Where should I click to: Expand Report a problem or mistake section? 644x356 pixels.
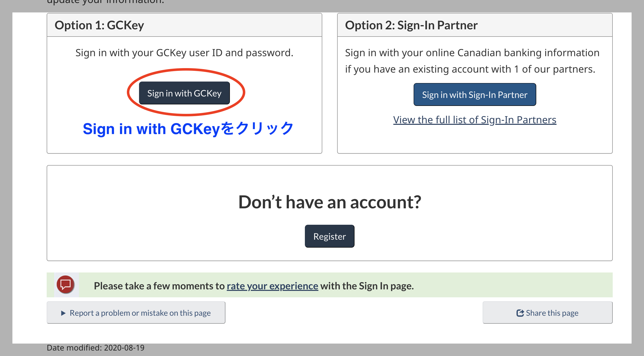pos(136,312)
